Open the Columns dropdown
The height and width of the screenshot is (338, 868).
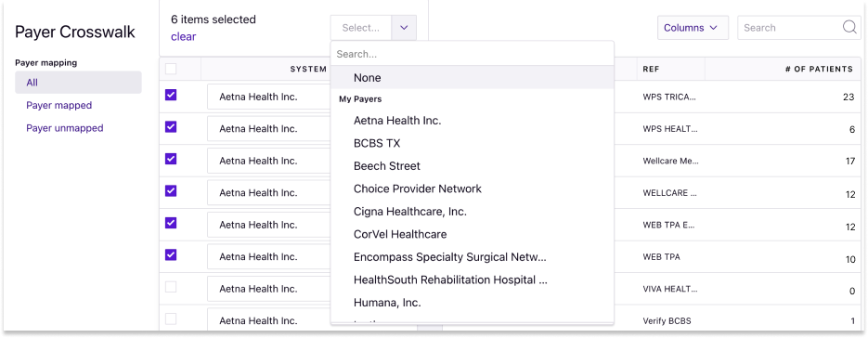pyautogui.click(x=693, y=28)
